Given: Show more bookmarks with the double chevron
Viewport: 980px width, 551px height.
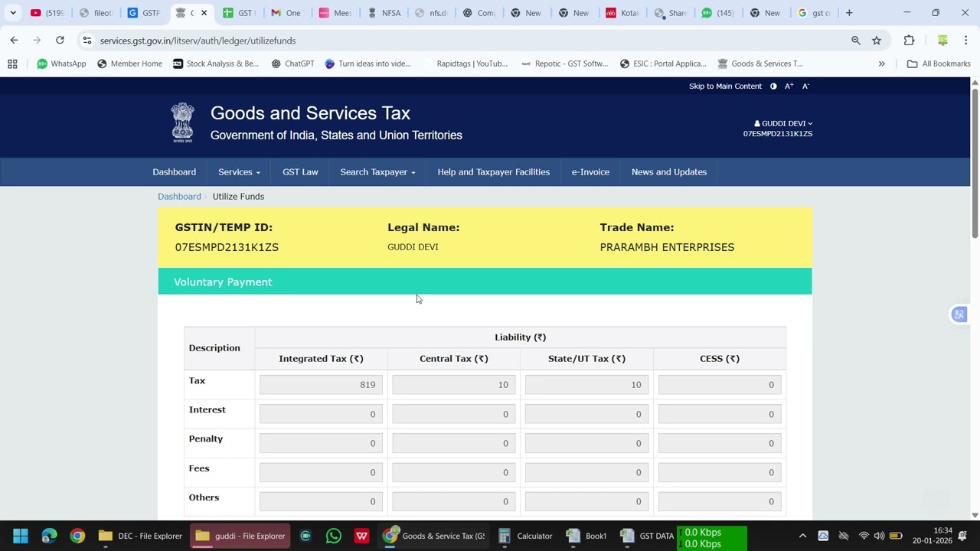Looking at the screenshot, I should click(x=881, y=64).
